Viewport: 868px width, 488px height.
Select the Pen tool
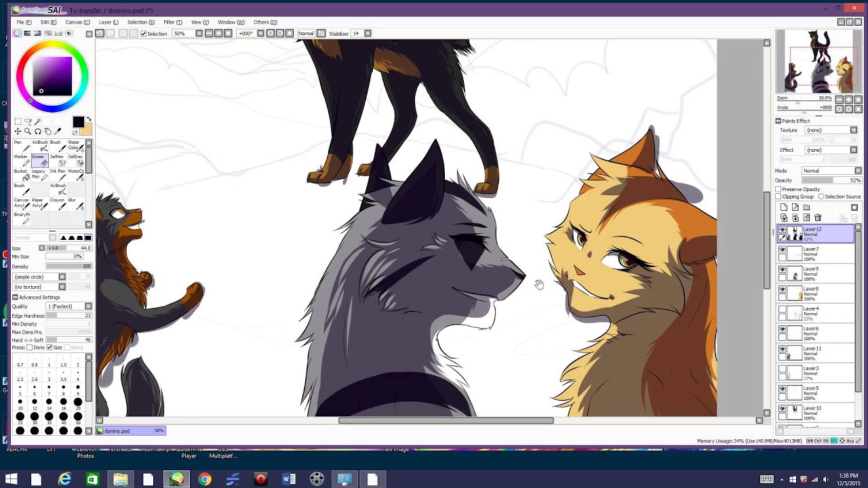click(x=22, y=146)
